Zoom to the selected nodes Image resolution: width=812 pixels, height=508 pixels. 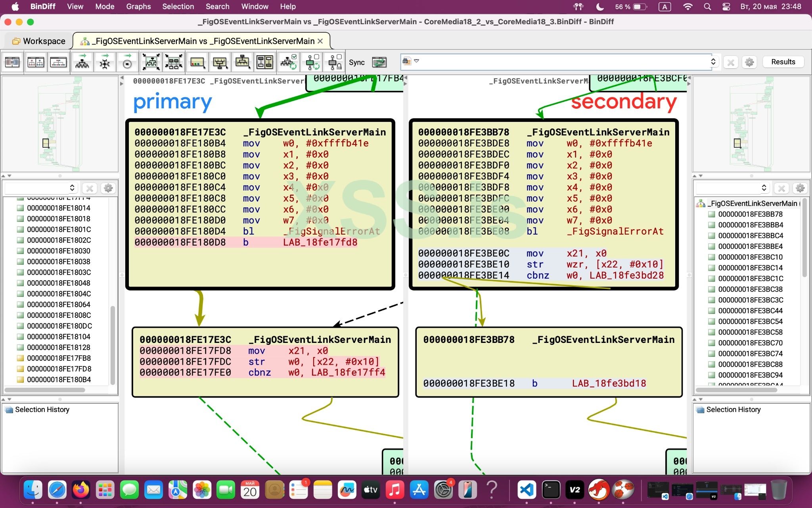click(x=174, y=62)
